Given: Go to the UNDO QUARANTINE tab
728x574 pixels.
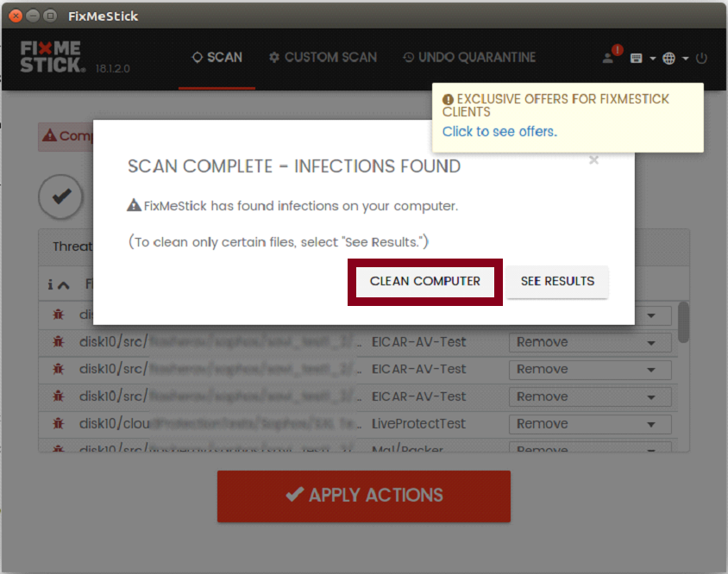Looking at the screenshot, I should 469,58.
